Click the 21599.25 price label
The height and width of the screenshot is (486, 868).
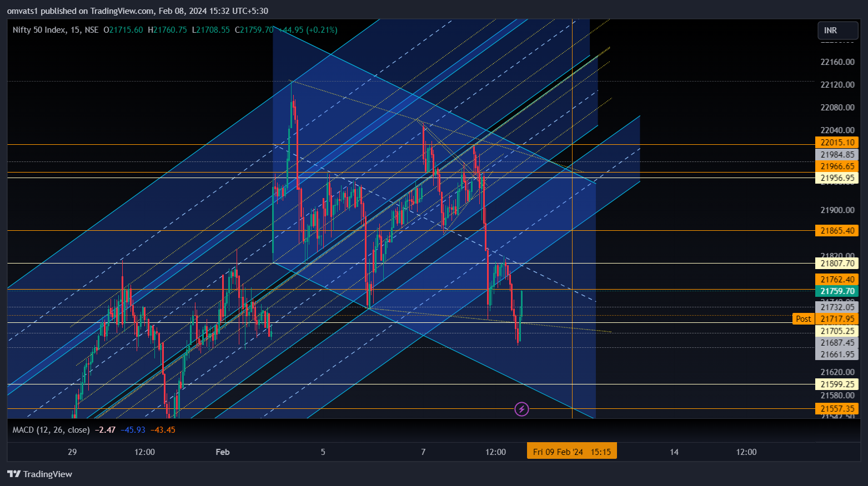tap(837, 384)
